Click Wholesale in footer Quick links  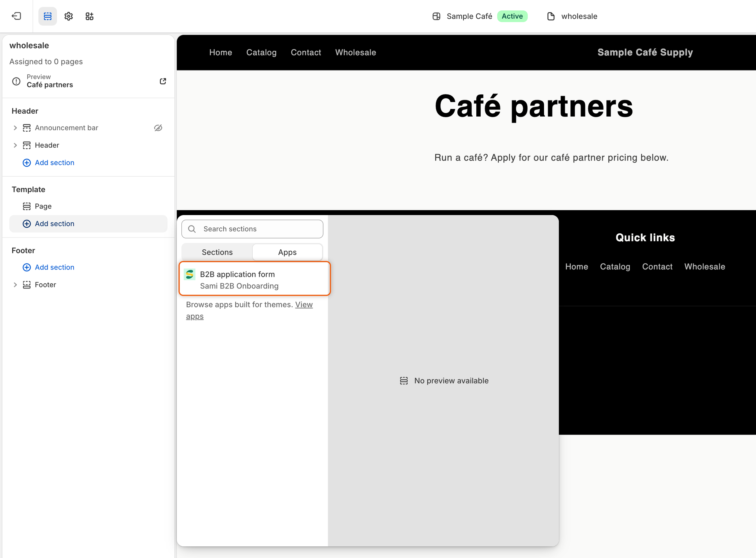705,266
